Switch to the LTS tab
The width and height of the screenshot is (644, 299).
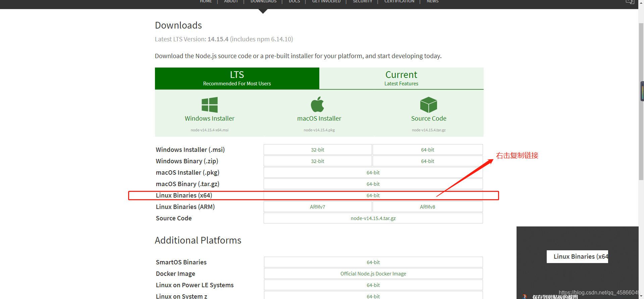[237, 78]
